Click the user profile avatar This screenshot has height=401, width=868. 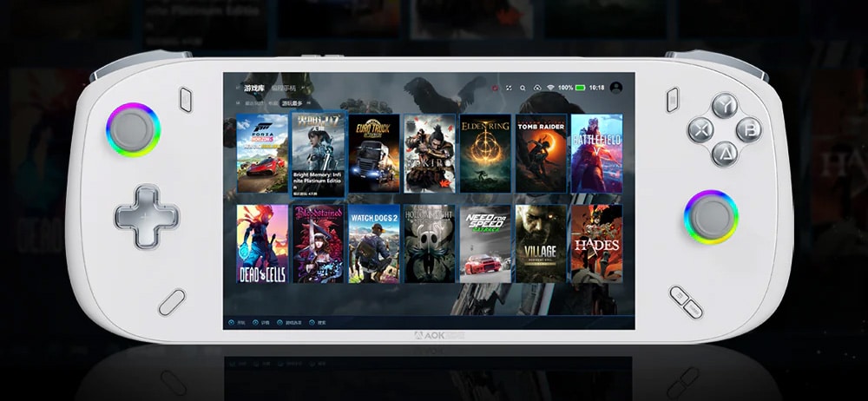[x=616, y=88]
